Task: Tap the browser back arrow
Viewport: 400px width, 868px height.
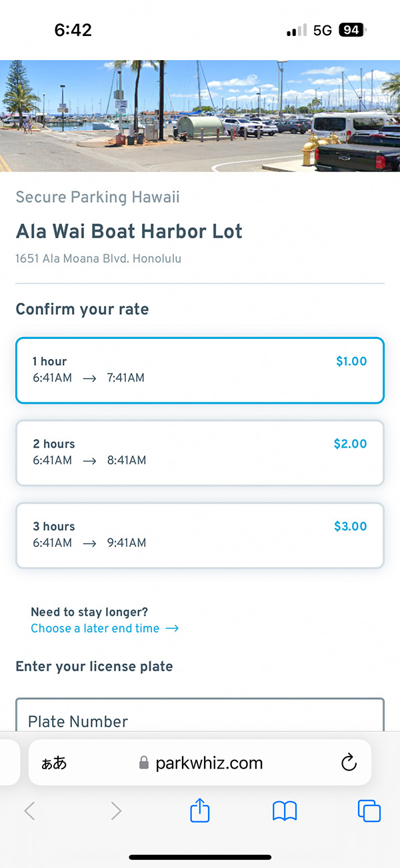Action: 29,811
